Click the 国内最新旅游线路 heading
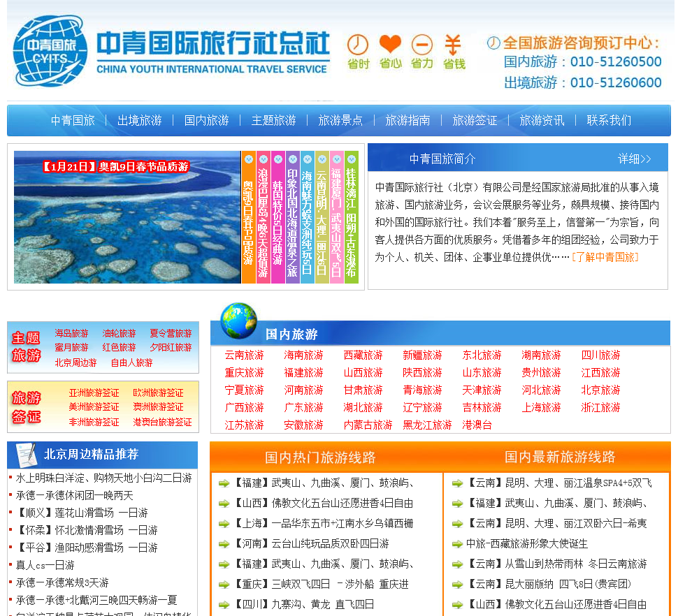This screenshot has height=616, width=678. tap(560, 457)
